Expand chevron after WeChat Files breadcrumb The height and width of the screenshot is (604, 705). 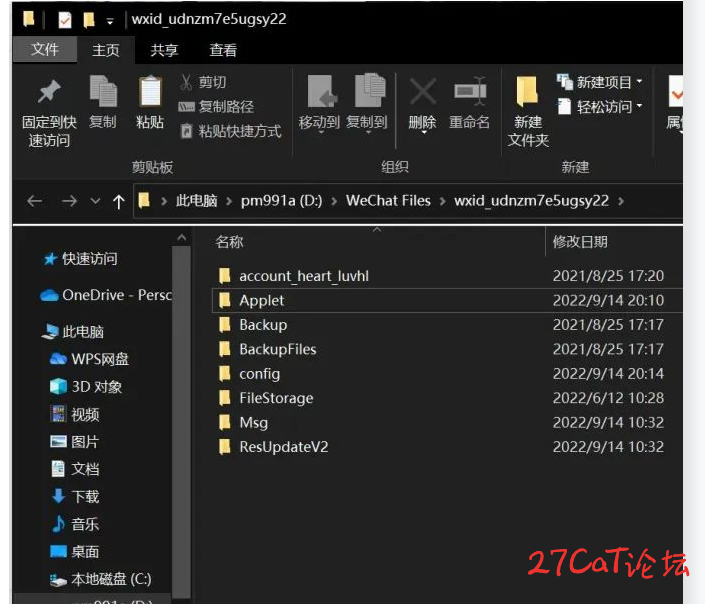[442, 201]
